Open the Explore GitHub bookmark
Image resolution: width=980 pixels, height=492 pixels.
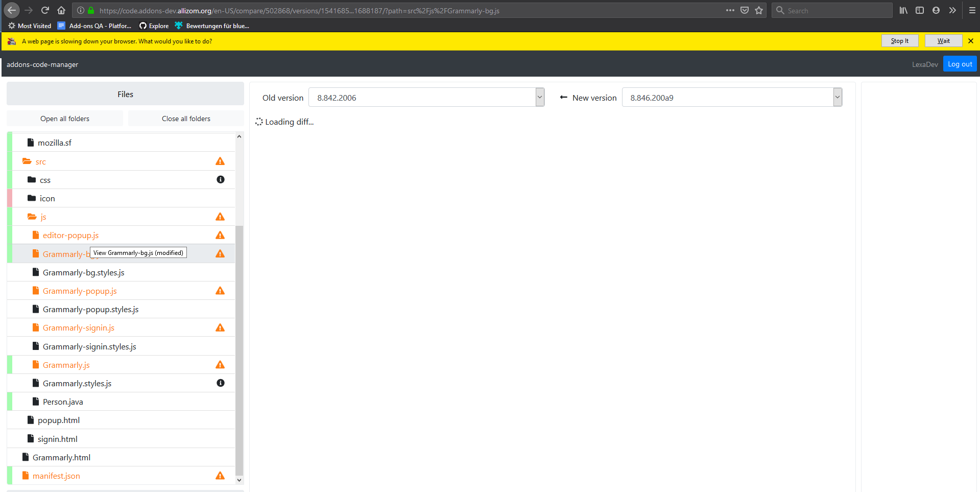point(154,26)
